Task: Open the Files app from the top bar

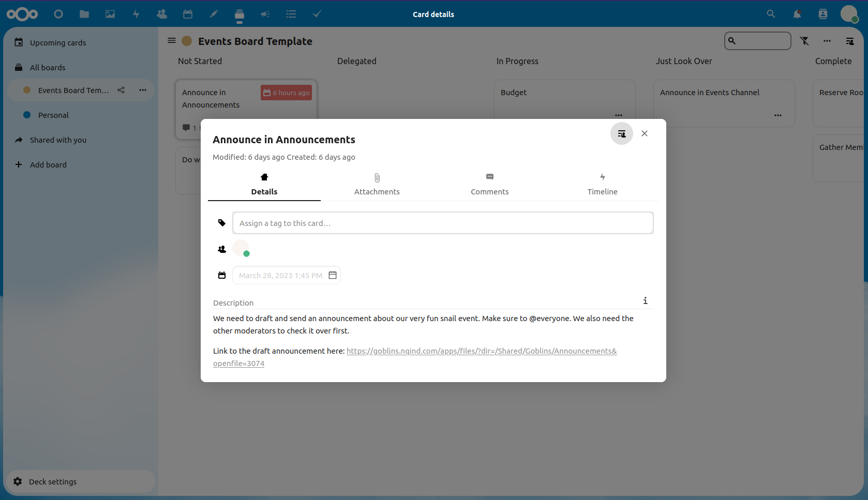Action: [x=84, y=14]
